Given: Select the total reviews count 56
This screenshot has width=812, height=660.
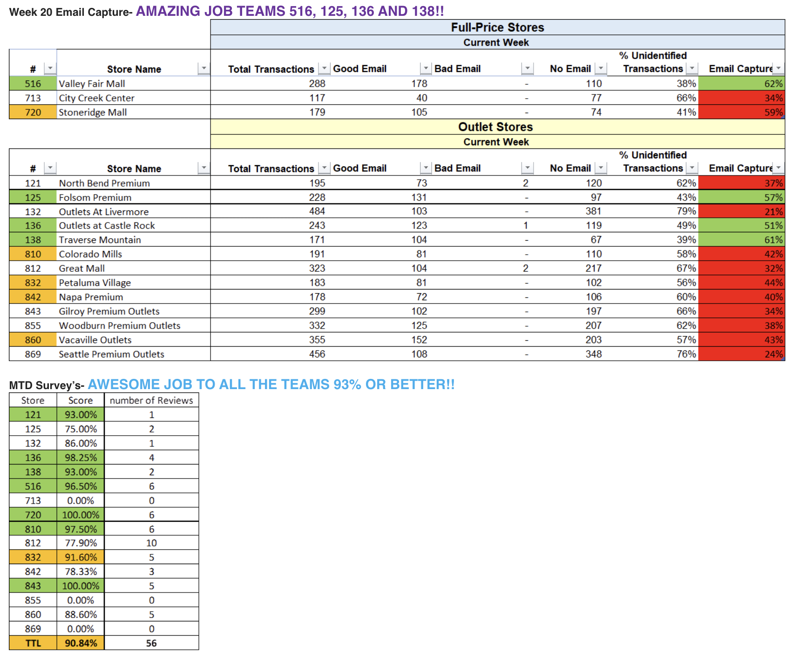Looking at the screenshot, I should [151, 643].
